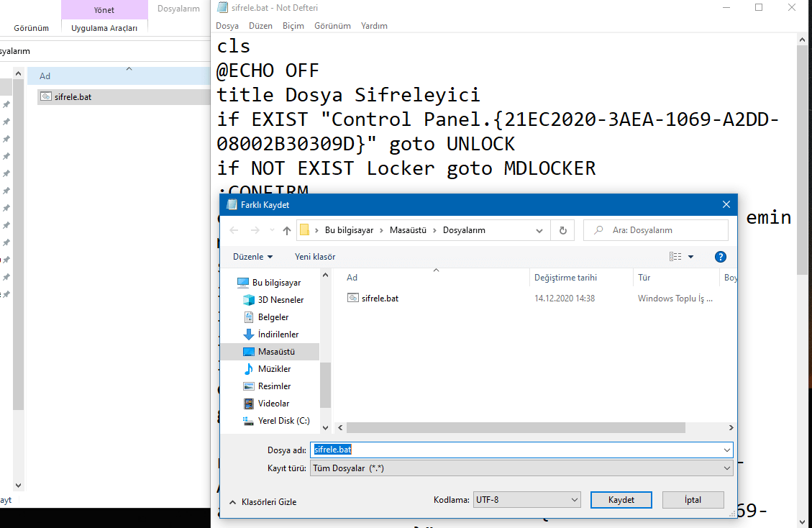Viewport: 812px width, 528px height.
Task: Open the Düzenle dropdown menu
Action: click(x=252, y=257)
